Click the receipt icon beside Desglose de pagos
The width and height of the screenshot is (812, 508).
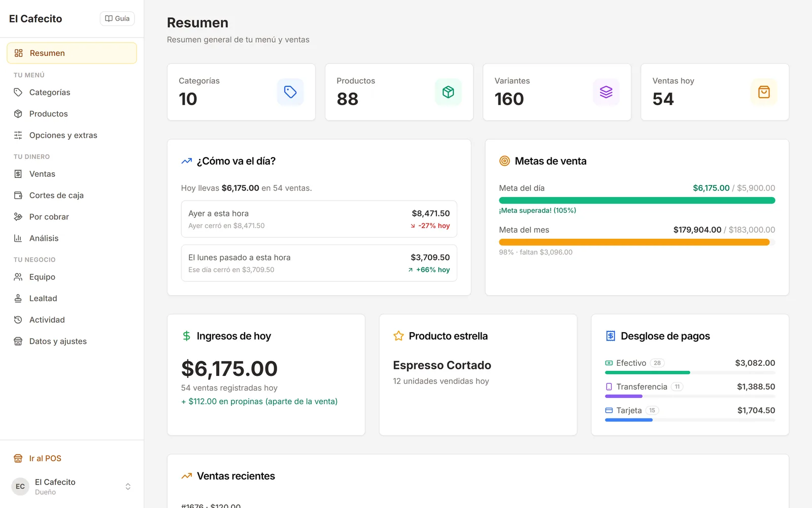click(611, 336)
